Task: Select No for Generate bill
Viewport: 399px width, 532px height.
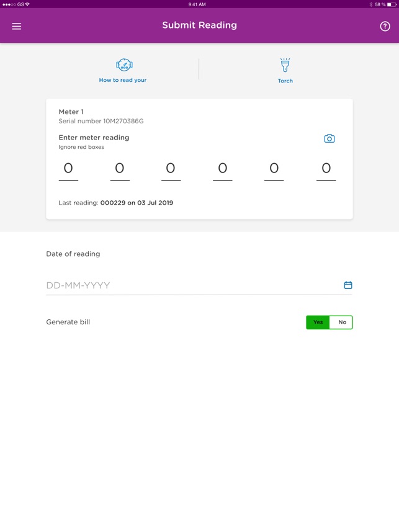Action: [x=342, y=322]
